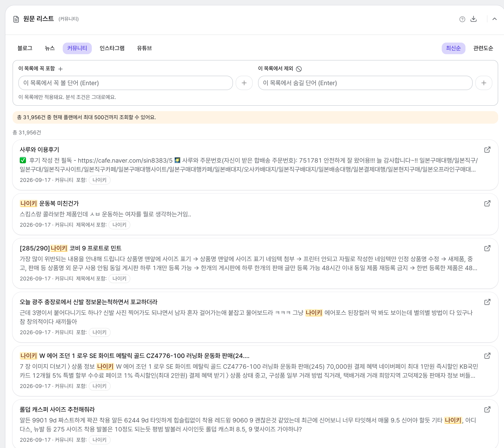The height and width of the screenshot is (448, 504).
Task: Click the block icon next to 이 목록에서 제외
Action: [x=299, y=69]
